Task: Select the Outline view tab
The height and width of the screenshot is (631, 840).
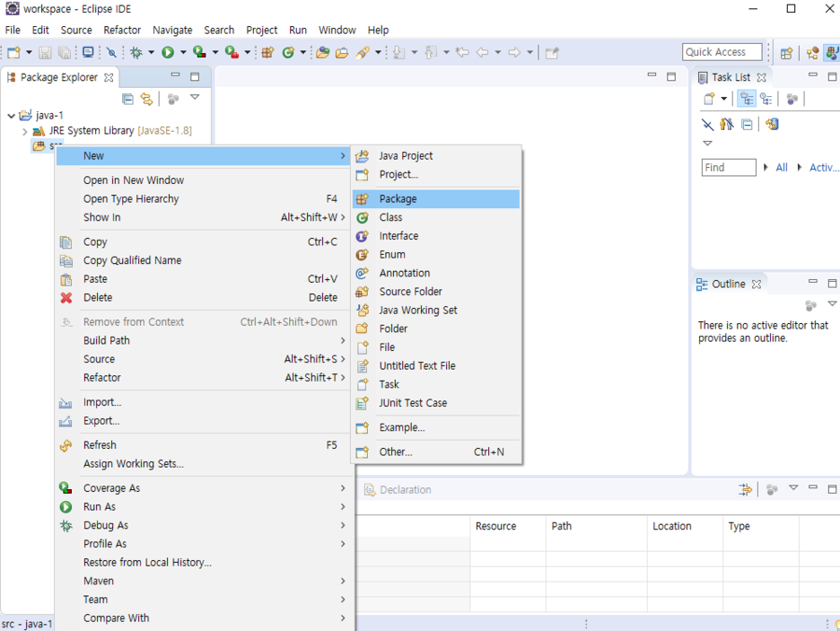Action: tap(729, 284)
